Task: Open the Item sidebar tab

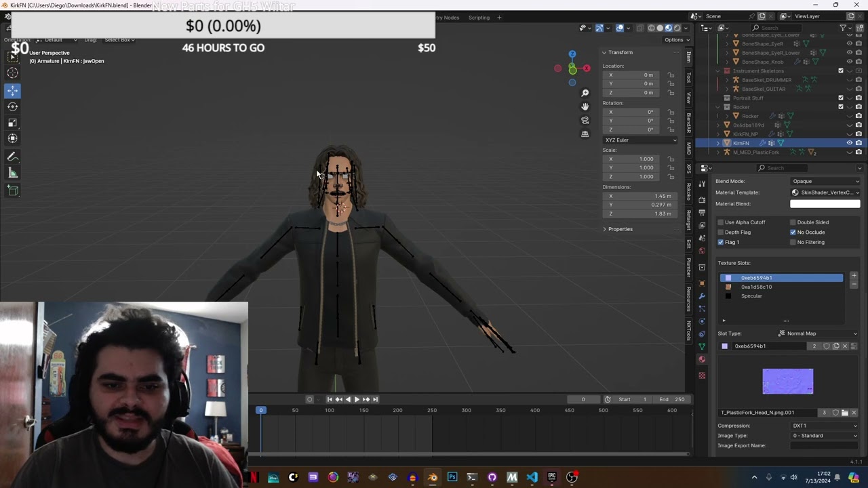Action: coord(689,57)
